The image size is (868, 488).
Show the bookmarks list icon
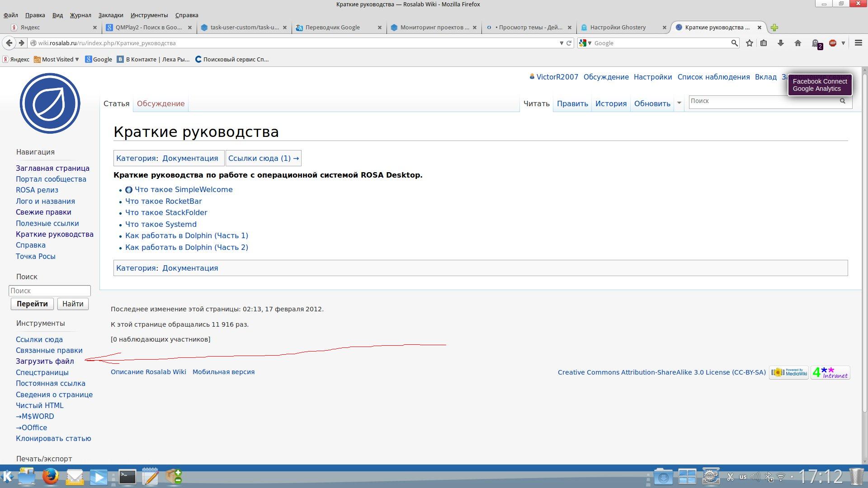pos(764,43)
